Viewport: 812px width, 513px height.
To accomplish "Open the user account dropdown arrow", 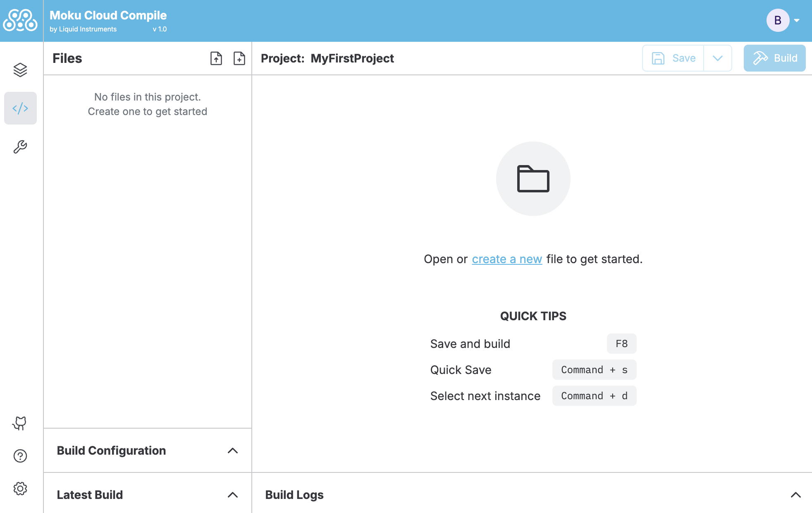I will point(797,20).
